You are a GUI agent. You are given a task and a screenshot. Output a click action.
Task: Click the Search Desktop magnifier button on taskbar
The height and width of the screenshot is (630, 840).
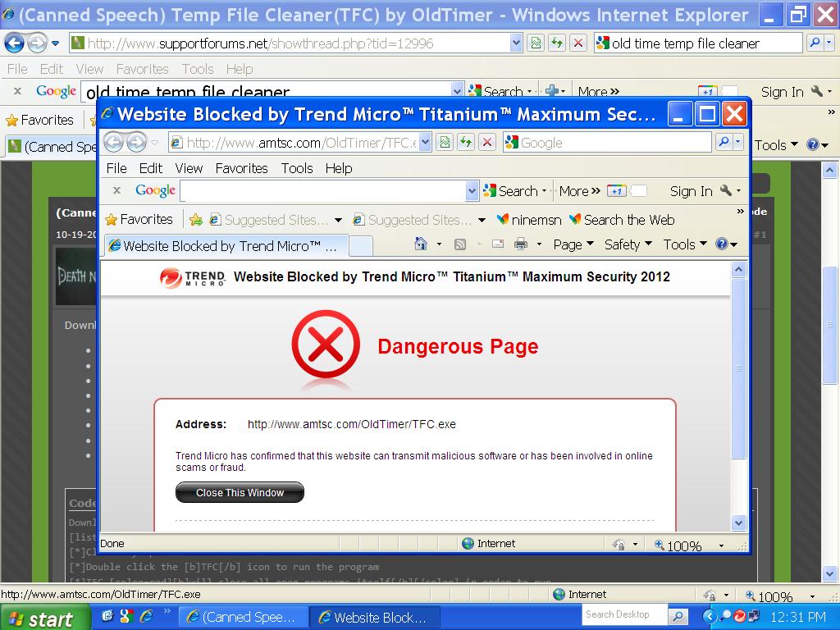pyautogui.click(x=678, y=616)
